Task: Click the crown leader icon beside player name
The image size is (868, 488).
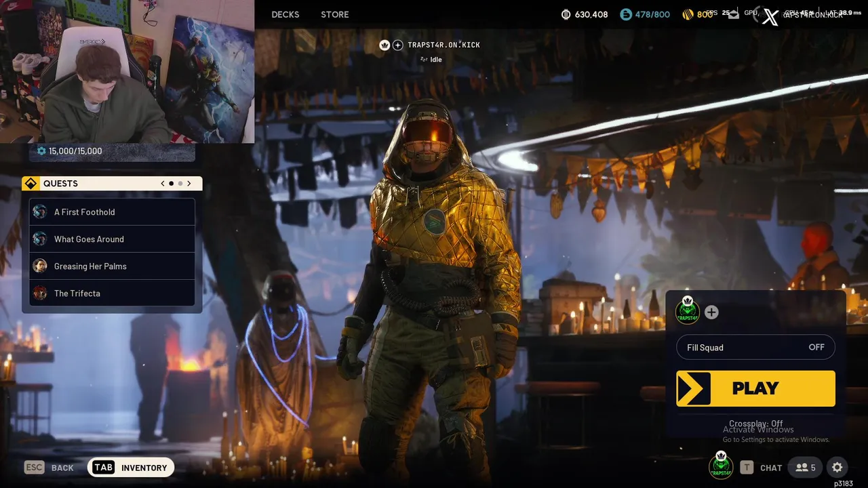Action: 384,45
